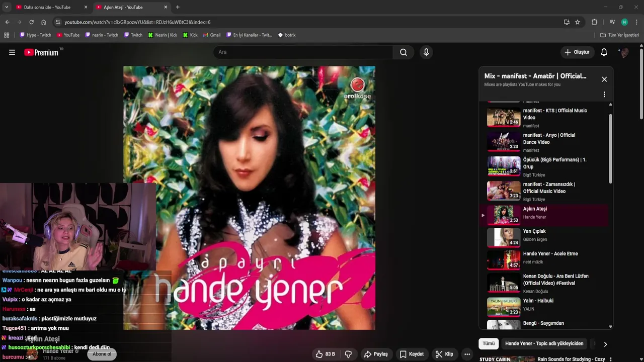Subscribe with Abone ol button
The width and height of the screenshot is (644, 362).
[x=102, y=354]
